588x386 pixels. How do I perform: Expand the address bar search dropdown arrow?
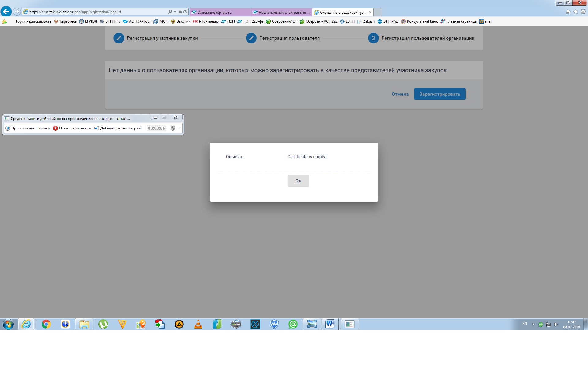(x=175, y=12)
